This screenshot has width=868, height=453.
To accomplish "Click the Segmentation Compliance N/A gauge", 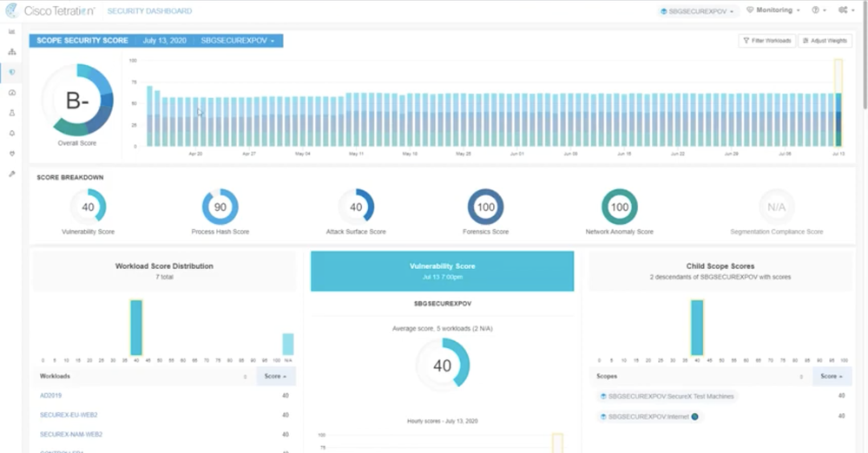I will [x=776, y=207].
